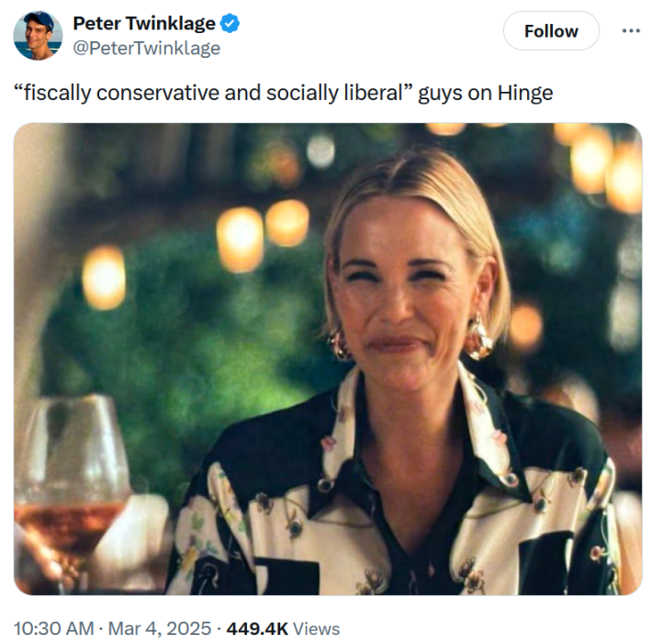Click the Follow button
This screenshot has width=651, height=644.
pyautogui.click(x=551, y=31)
